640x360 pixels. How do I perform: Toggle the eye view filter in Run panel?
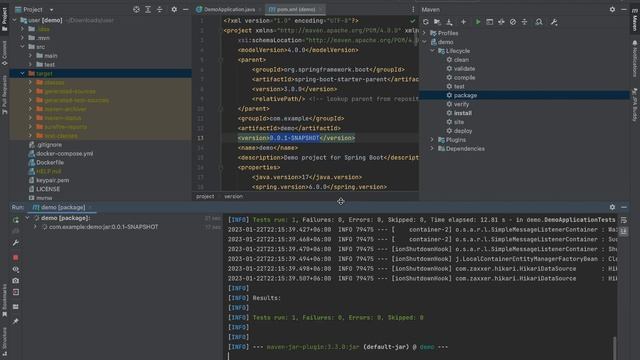(16, 269)
